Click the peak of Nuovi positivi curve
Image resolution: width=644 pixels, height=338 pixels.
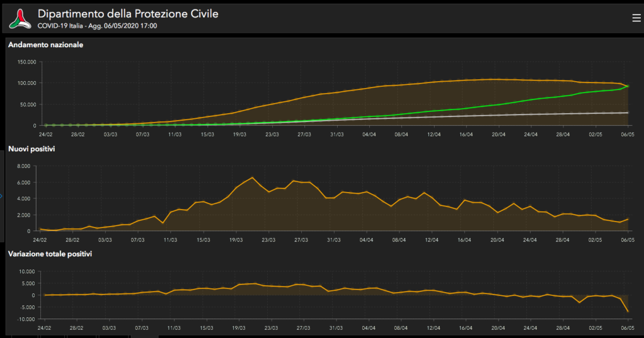[252, 178]
